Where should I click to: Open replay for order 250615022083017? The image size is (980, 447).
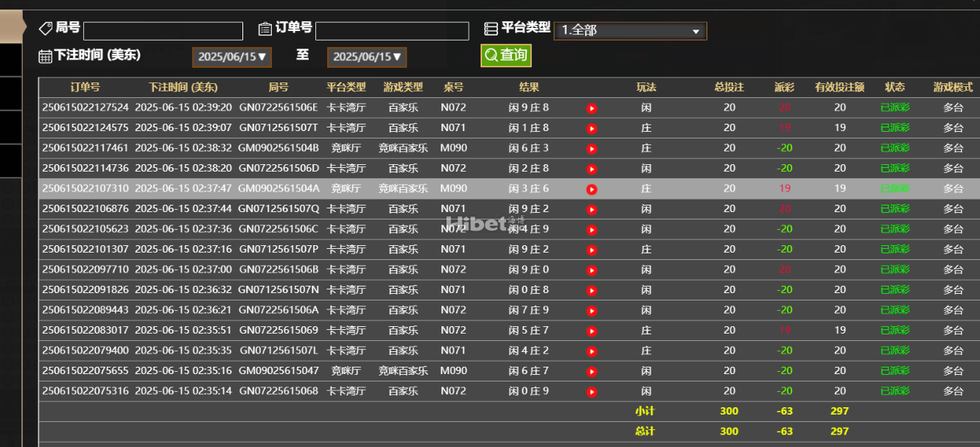pyautogui.click(x=591, y=331)
